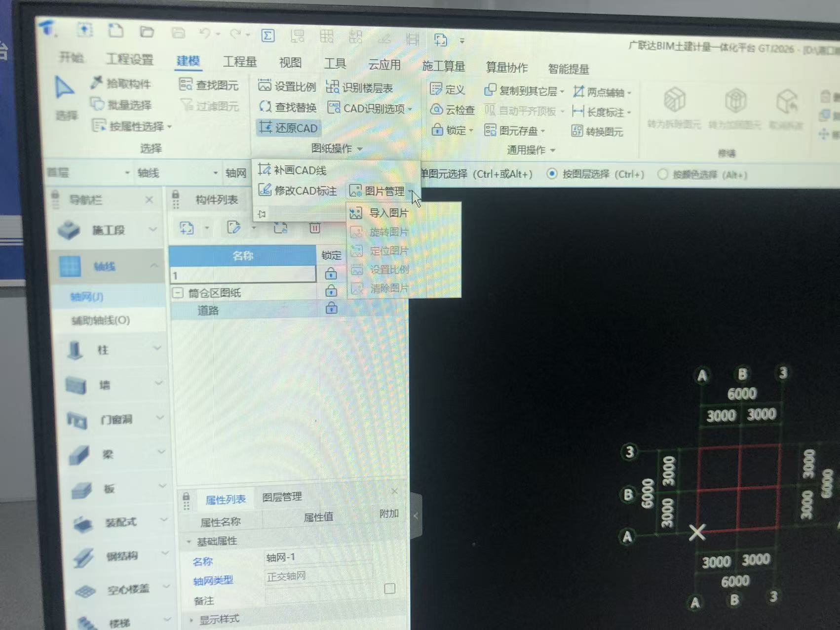The width and height of the screenshot is (840, 630).
Task: Select 补画CAD线 option
Action: [292, 170]
